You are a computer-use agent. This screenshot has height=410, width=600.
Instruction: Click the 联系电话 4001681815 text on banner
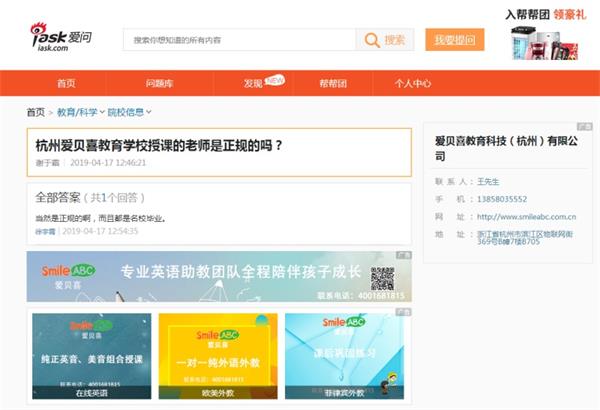tap(360, 296)
